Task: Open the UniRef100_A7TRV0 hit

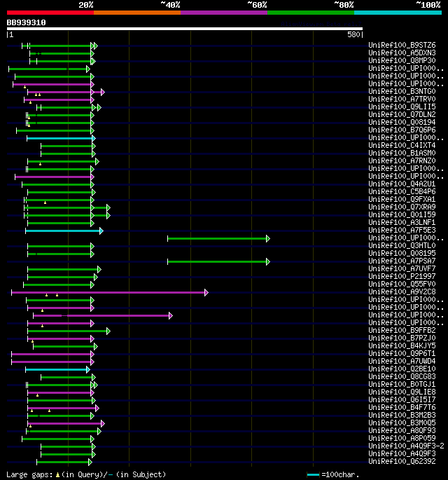Action: [402, 100]
